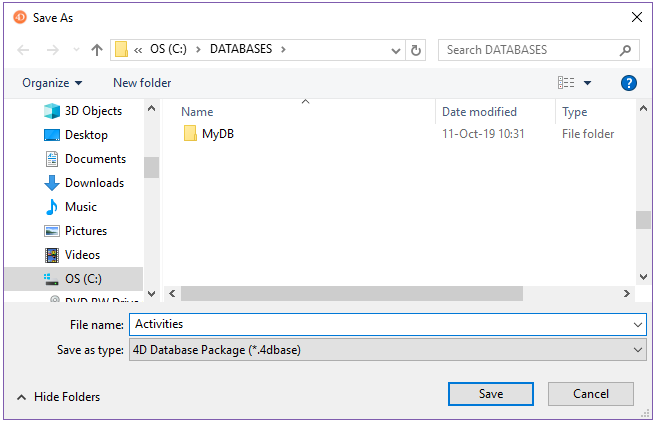657x425 pixels.
Task: Click the Cancel button
Action: point(590,394)
